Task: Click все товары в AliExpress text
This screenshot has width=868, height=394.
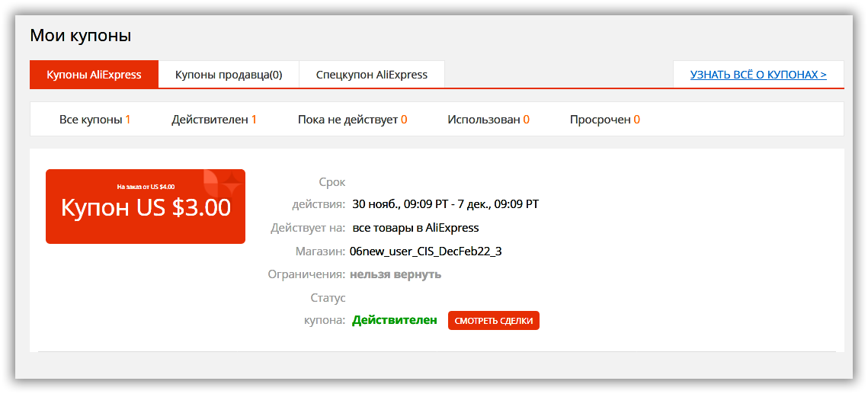Action: pyautogui.click(x=415, y=227)
